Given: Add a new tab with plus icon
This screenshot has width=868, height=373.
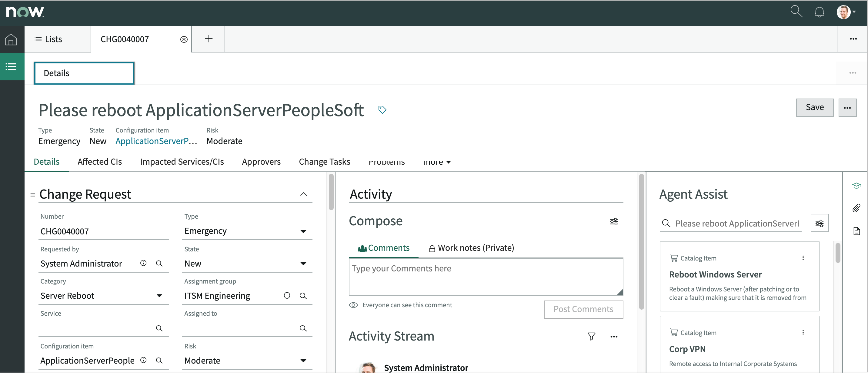Looking at the screenshot, I should click(209, 39).
